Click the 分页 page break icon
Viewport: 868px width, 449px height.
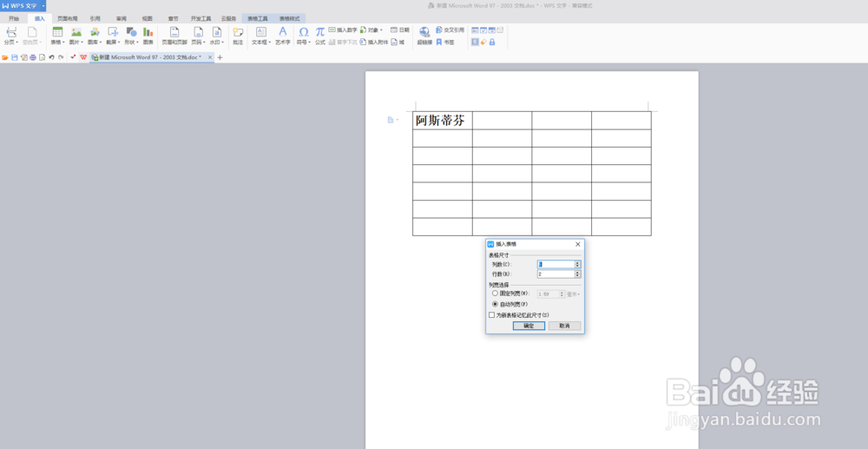point(11,32)
